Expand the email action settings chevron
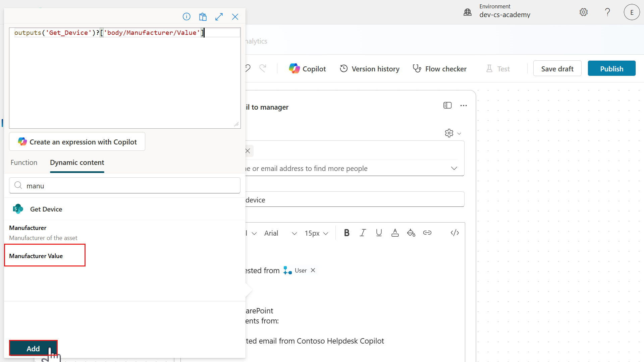Viewport: 644px width, 362px height. click(460, 133)
